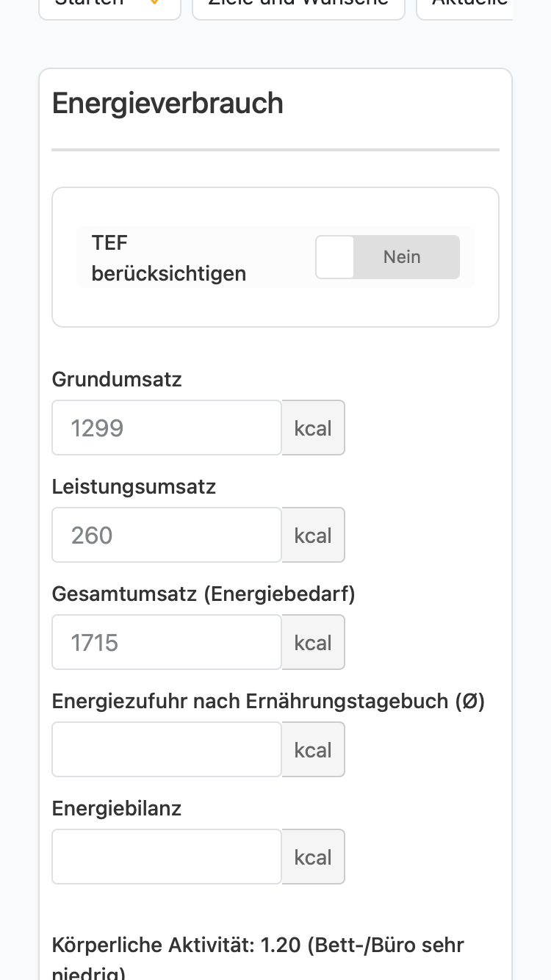
Task: Focus the Leistungsumsatz input field
Action: click(167, 535)
